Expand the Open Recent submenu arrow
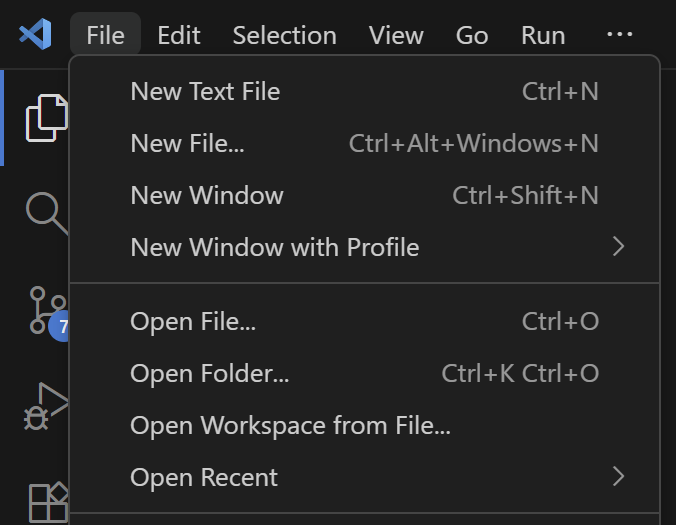676x525 pixels. tap(618, 477)
